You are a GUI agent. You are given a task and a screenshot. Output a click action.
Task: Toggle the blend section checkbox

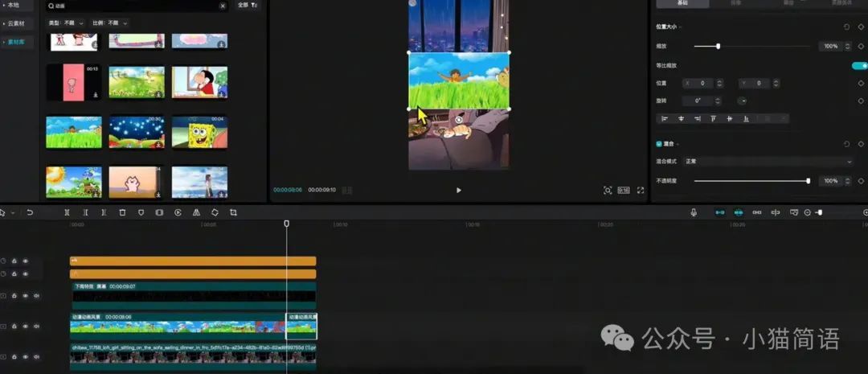pyautogui.click(x=659, y=143)
